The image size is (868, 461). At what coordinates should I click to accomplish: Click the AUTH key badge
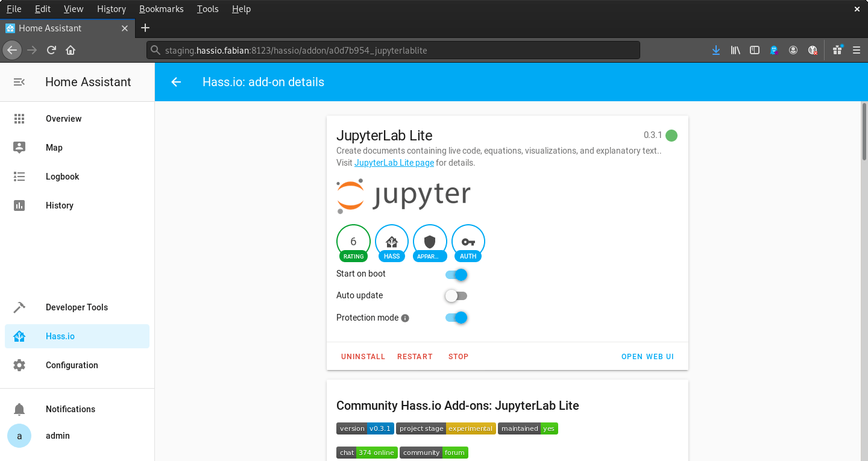click(x=468, y=241)
